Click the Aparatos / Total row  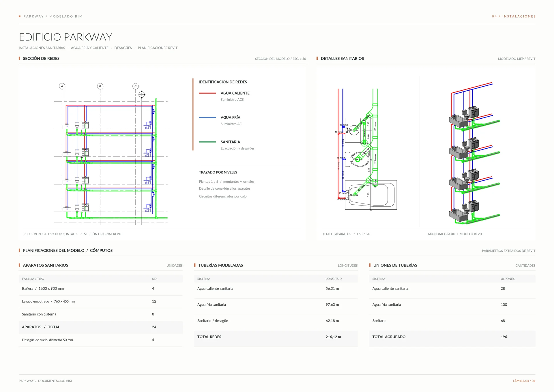(x=101, y=327)
